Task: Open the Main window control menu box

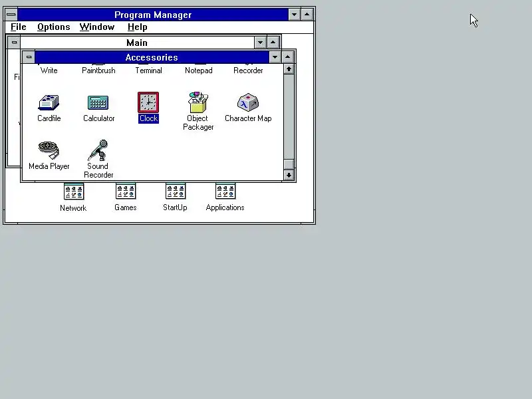Action: pos(14,43)
